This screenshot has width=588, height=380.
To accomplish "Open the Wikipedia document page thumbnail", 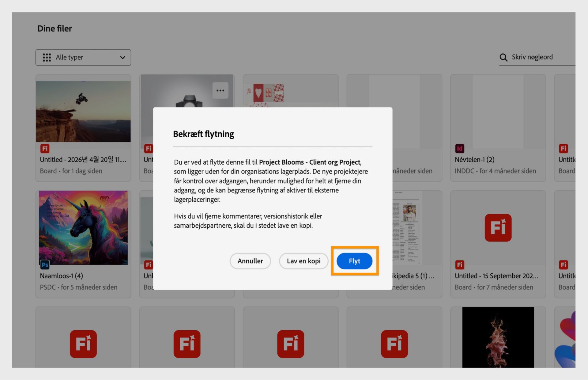I will [x=407, y=228].
